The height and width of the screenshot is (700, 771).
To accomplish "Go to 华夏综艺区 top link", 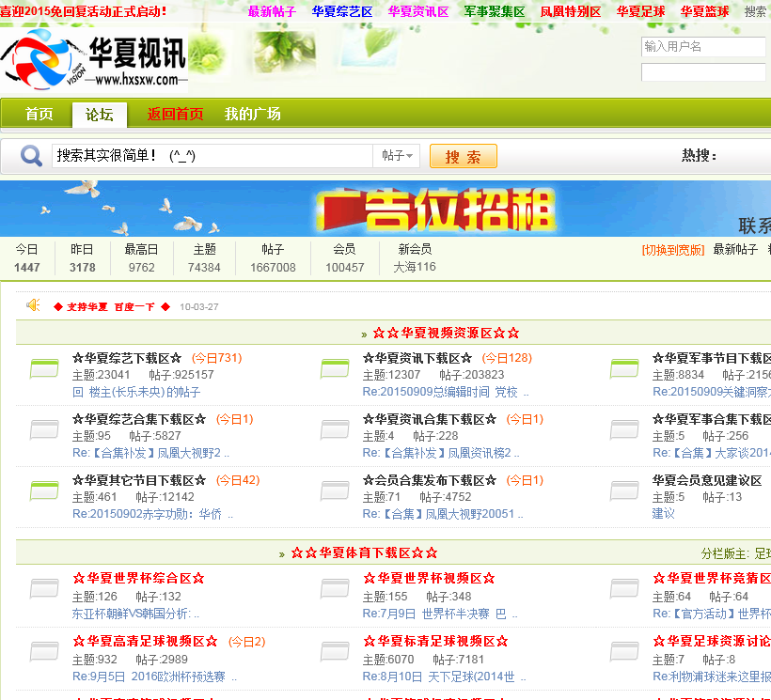I will [x=342, y=11].
